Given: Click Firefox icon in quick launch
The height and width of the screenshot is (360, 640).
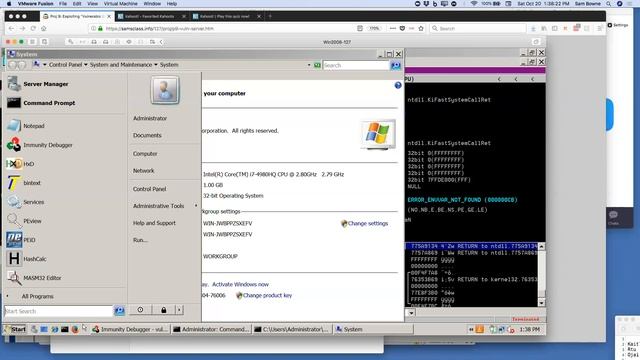Looking at the screenshot, I should 75,329.
